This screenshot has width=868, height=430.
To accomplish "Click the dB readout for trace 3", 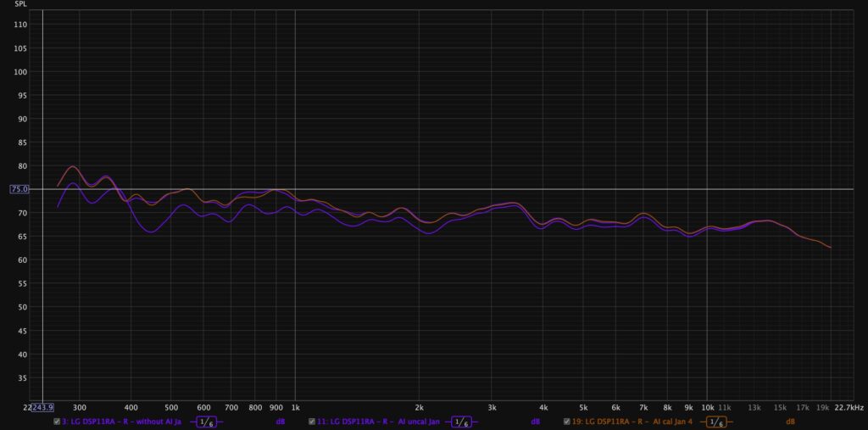I will pos(280,422).
